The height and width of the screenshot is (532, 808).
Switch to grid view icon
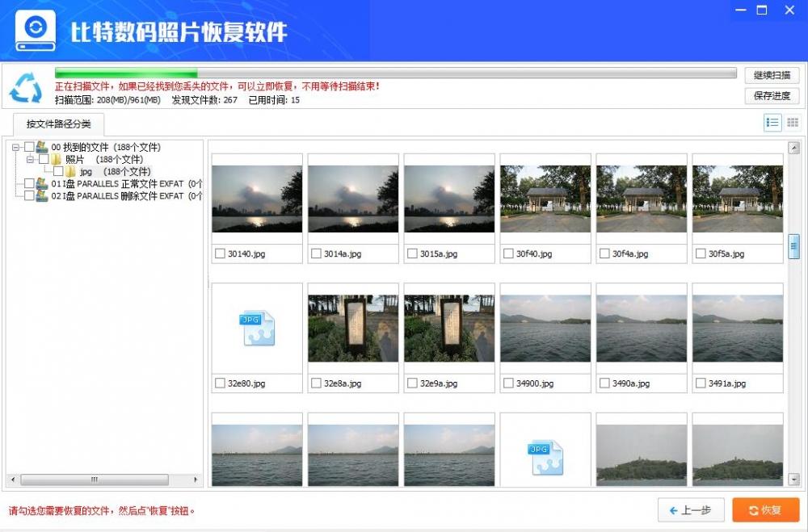pos(791,123)
